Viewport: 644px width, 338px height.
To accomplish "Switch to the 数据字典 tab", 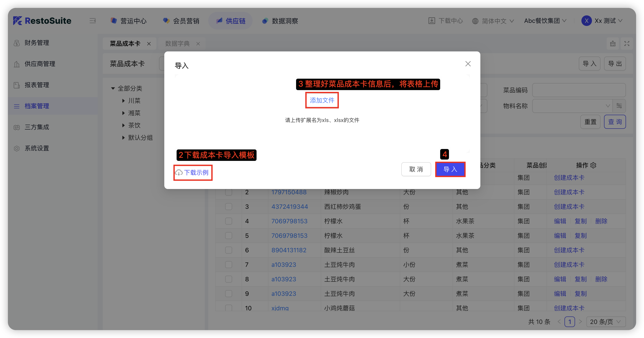I will click(x=177, y=44).
